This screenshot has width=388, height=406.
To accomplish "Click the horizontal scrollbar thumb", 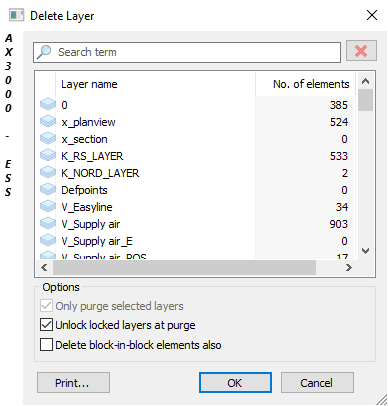I will [184, 267].
